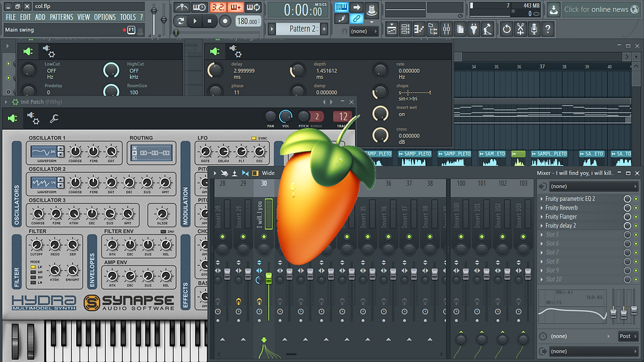
Task: Open the Pattern 2 selector arrow
Action: pyautogui.click(x=271, y=29)
